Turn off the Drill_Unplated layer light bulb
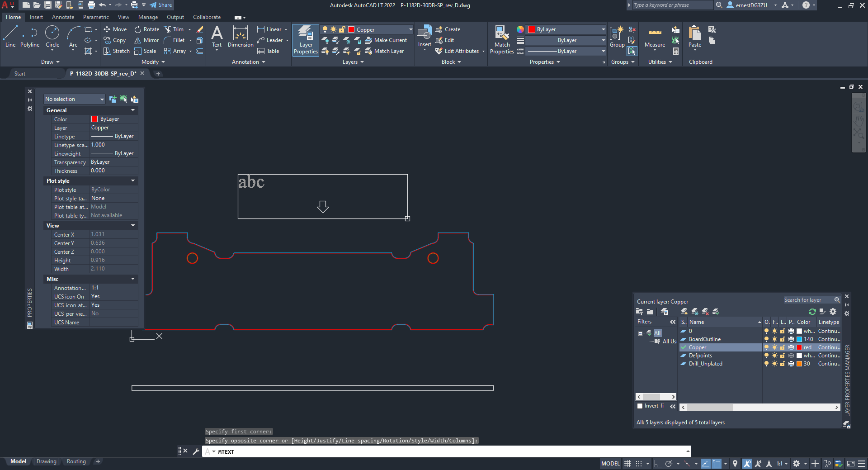This screenshot has width=868, height=470. pos(766,364)
